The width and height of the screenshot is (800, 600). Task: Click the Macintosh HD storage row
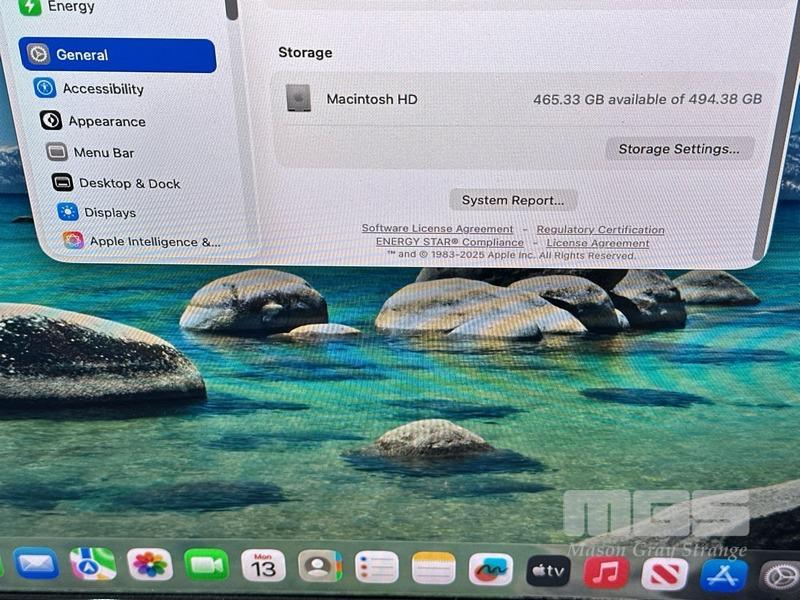[520, 99]
